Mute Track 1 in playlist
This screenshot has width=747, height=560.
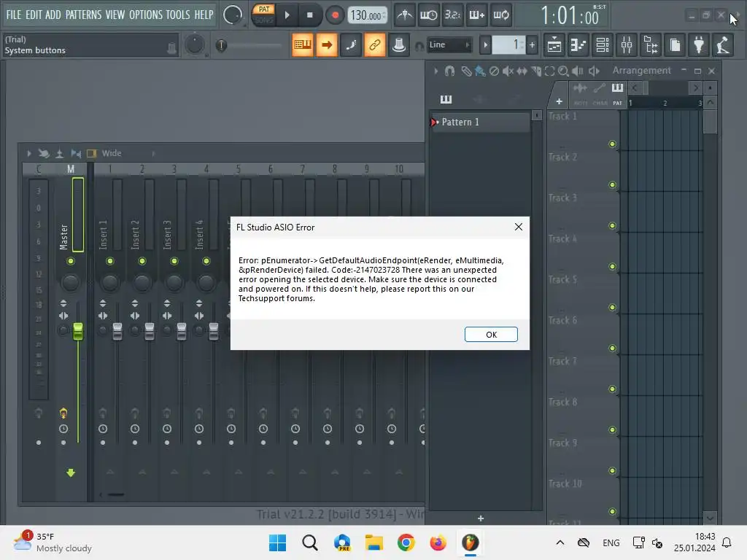click(612, 144)
